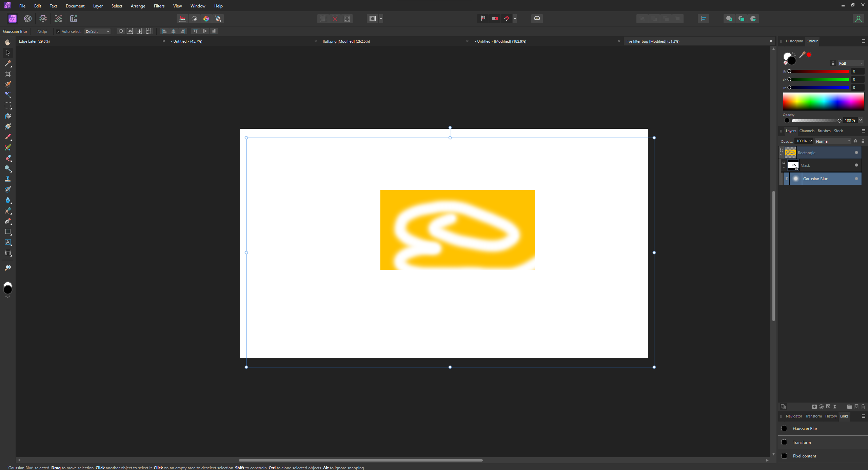Select the Zoom magnifier tool

(8, 268)
